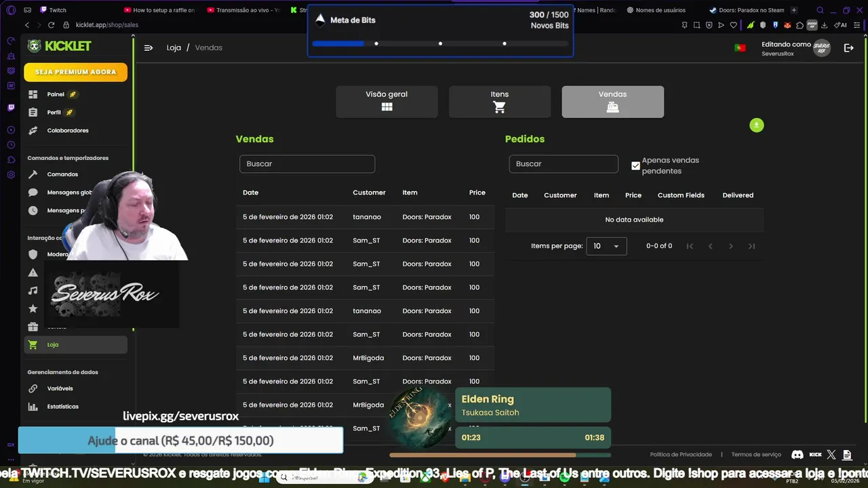This screenshot has width=868, height=488.
Task: Go to next page of Pedidos
Action: click(x=731, y=246)
